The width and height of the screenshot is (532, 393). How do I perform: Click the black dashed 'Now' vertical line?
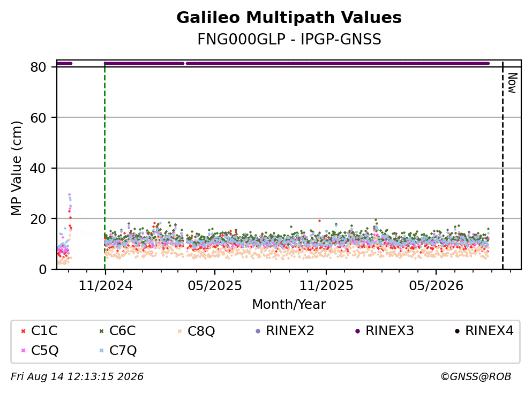pos(503,166)
